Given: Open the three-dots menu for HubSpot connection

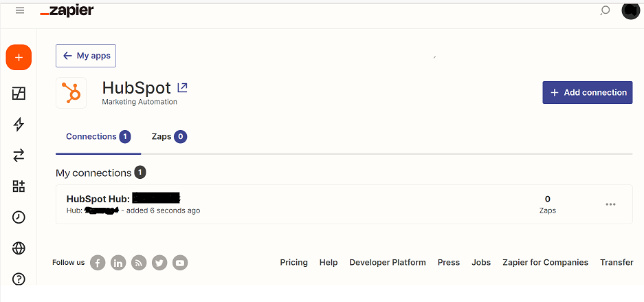Looking at the screenshot, I should pyautogui.click(x=611, y=204).
